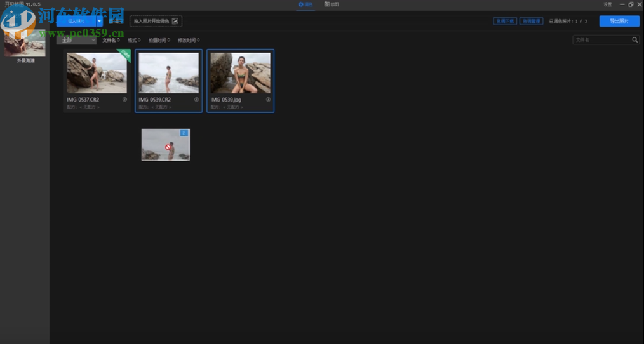Click the image icon in drag-photo box
This screenshot has width=644, height=344.
(x=175, y=21)
